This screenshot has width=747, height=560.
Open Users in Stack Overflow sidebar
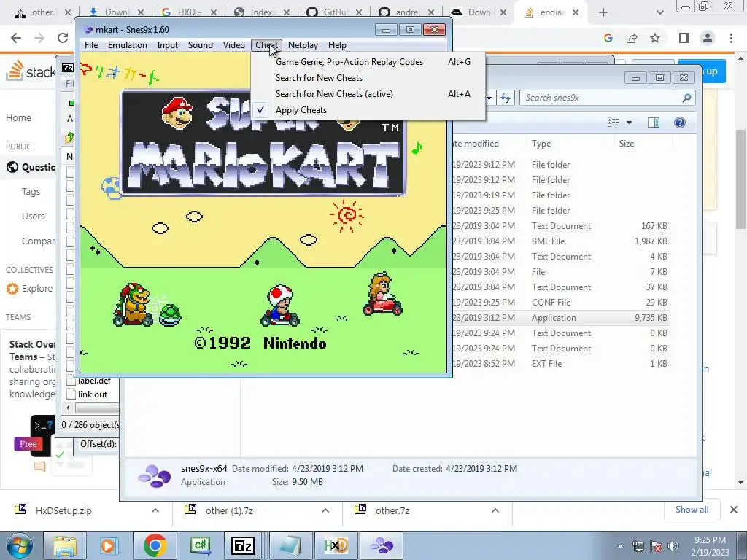pos(33,216)
